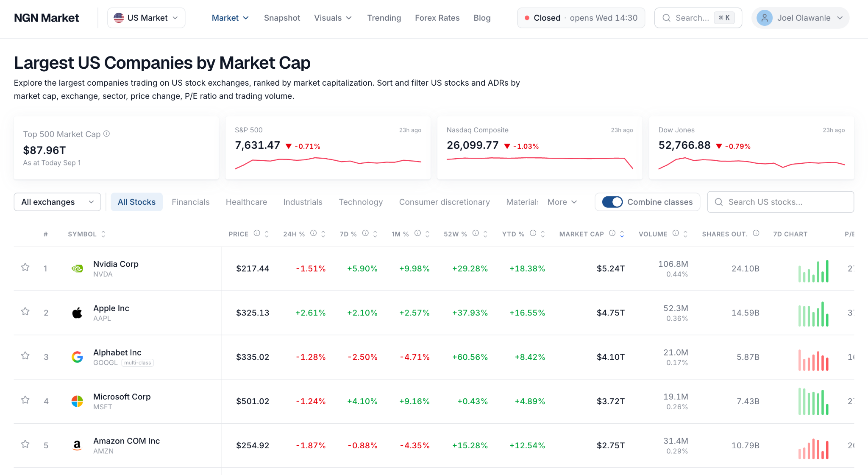Screen dimensions: 868x475
Task: Click the market Closed status badge
Action: pyautogui.click(x=581, y=18)
